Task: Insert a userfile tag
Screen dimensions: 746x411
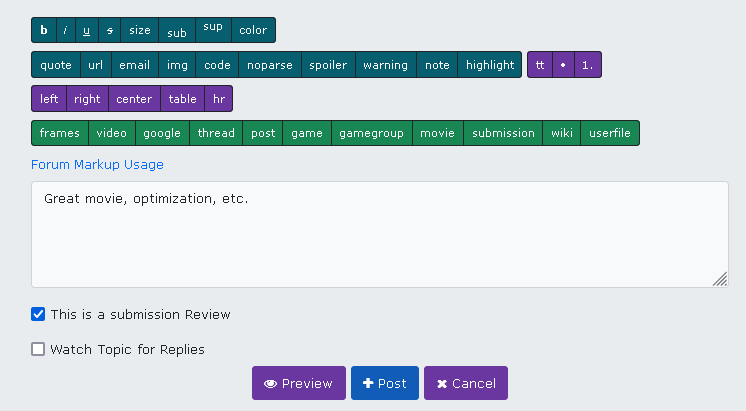Action: click(610, 133)
